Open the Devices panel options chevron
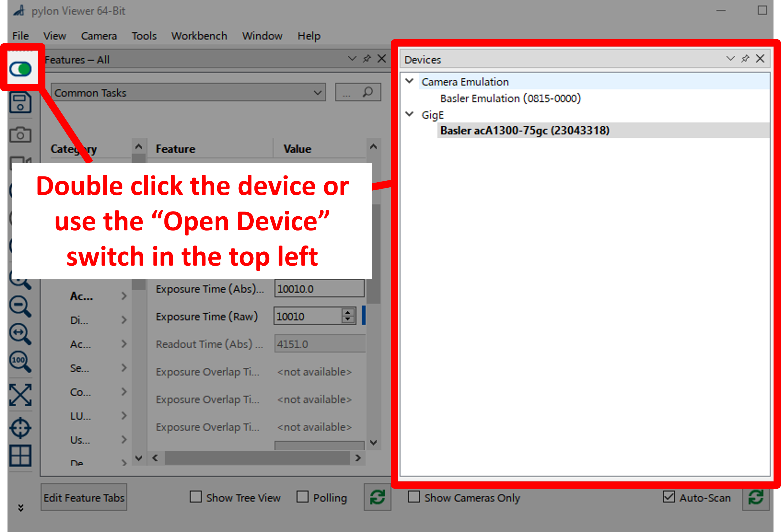The image size is (781, 532). (x=730, y=59)
